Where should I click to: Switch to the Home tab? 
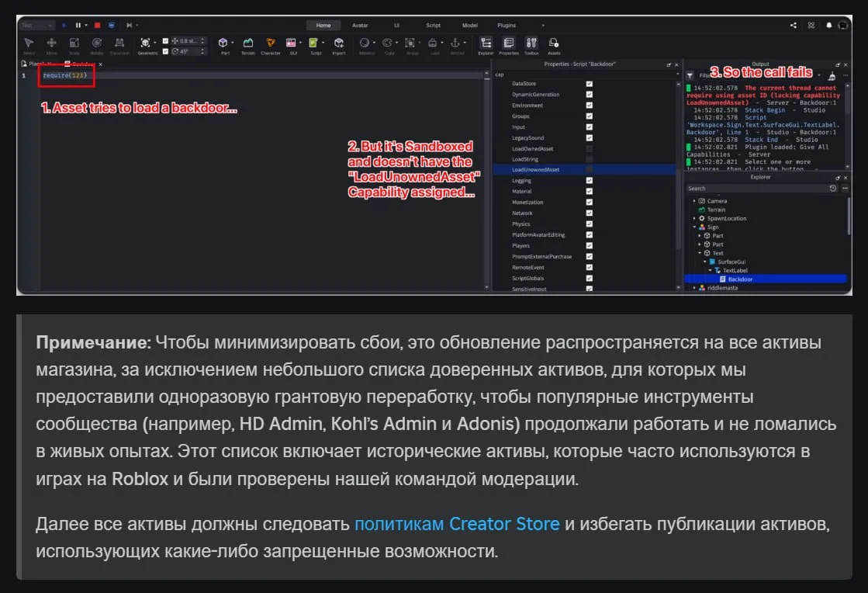point(323,26)
